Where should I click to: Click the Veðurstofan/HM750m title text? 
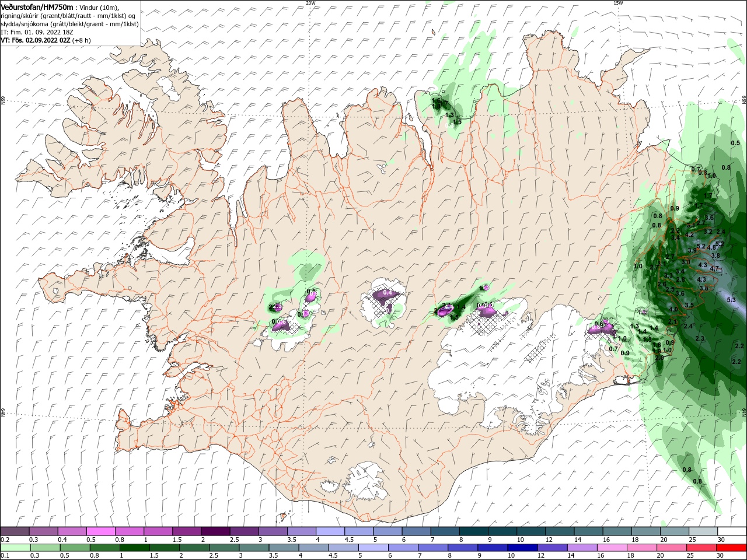37,7
